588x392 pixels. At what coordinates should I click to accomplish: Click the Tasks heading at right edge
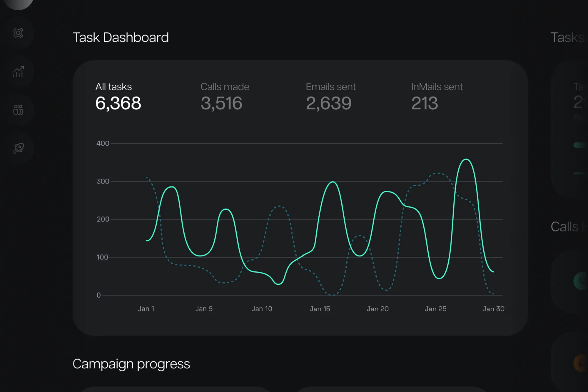point(567,37)
